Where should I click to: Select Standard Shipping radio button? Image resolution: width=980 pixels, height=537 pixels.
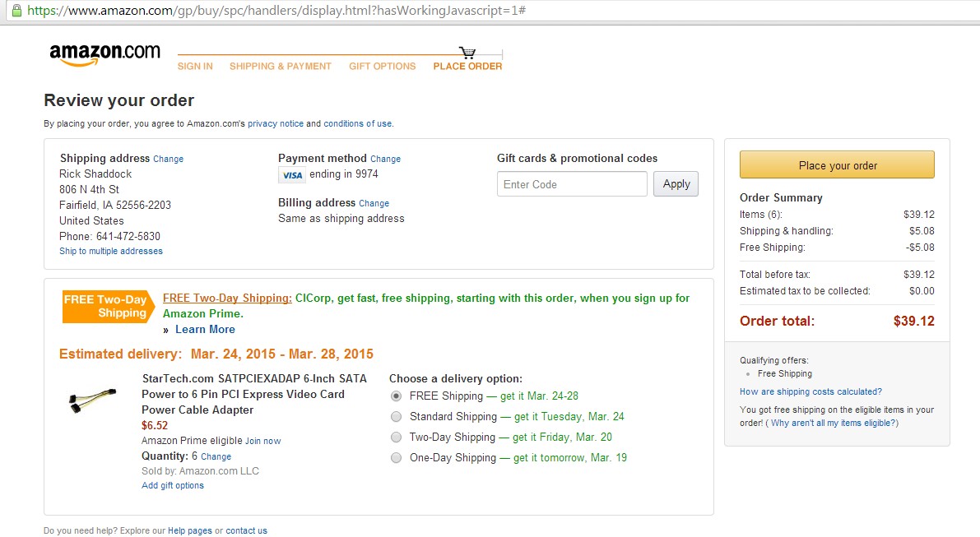[x=397, y=416]
